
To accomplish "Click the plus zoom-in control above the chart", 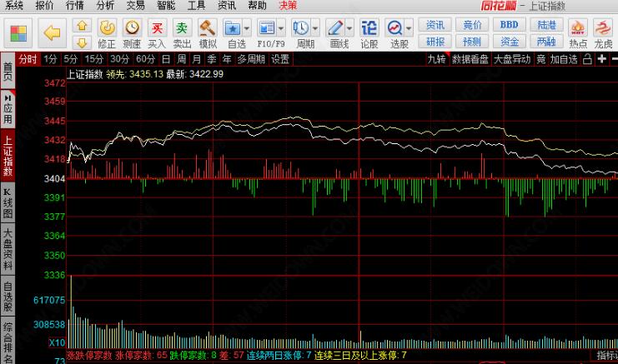I will [x=600, y=59].
